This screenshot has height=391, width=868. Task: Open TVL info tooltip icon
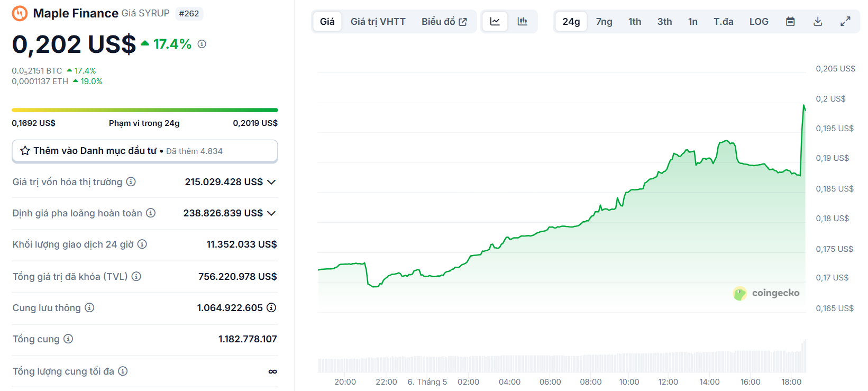point(136,276)
